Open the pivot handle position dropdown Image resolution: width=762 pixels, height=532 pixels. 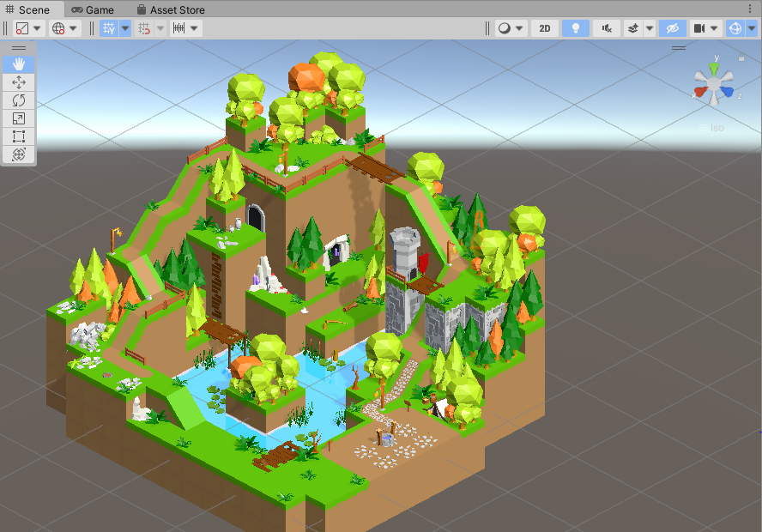pyautogui.click(x=37, y=28)
